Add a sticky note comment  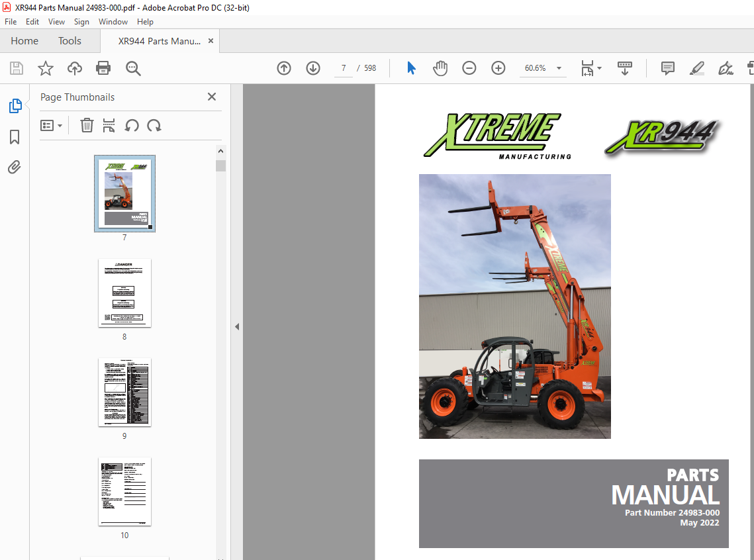click(x=668, y=68)
